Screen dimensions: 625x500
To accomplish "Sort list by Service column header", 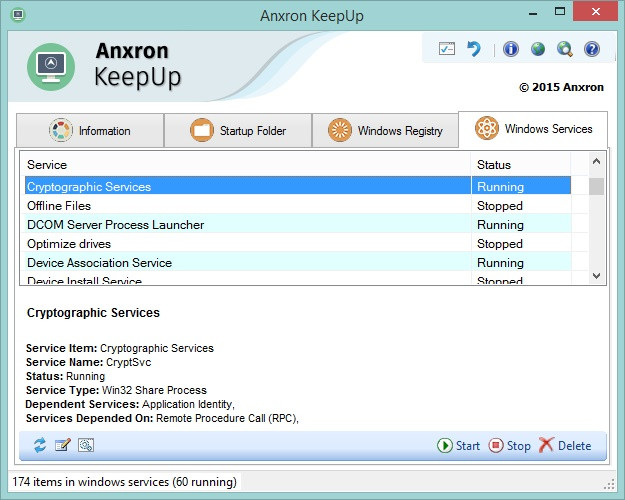I will click(x=246, y=164).
